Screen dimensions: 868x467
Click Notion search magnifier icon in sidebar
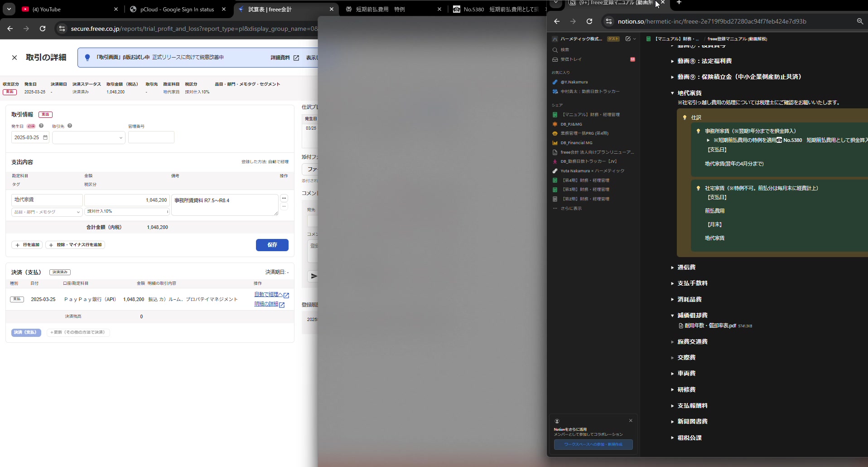[555, 50]
